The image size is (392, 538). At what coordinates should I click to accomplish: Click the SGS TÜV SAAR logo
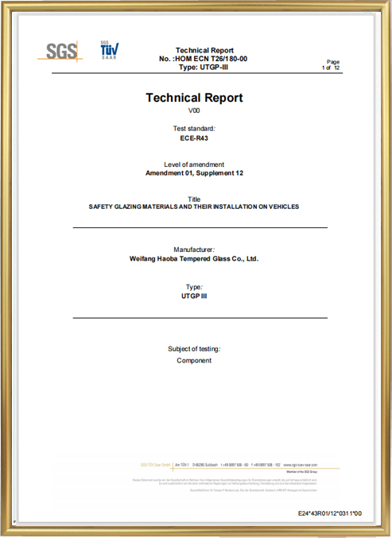tap(110, 50)
